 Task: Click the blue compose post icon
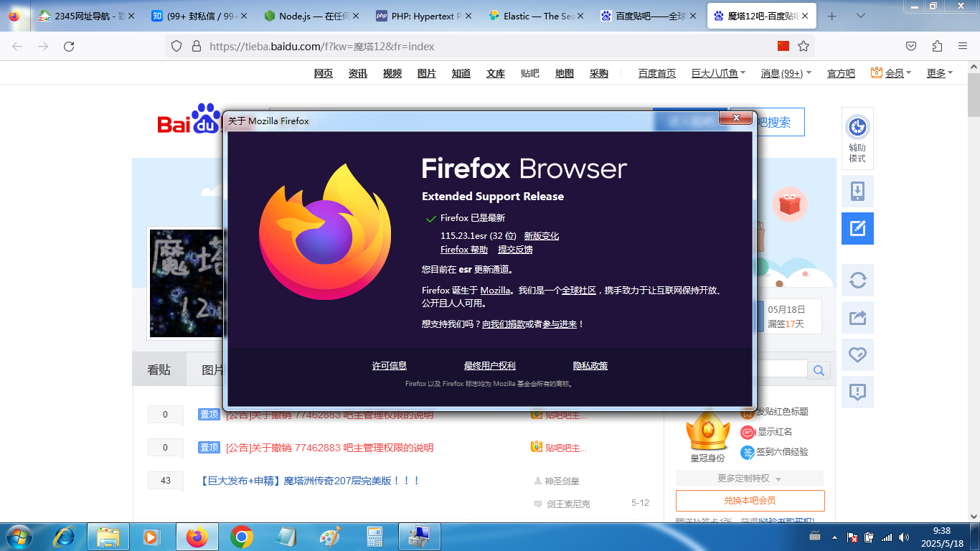[x=857, y=229]
